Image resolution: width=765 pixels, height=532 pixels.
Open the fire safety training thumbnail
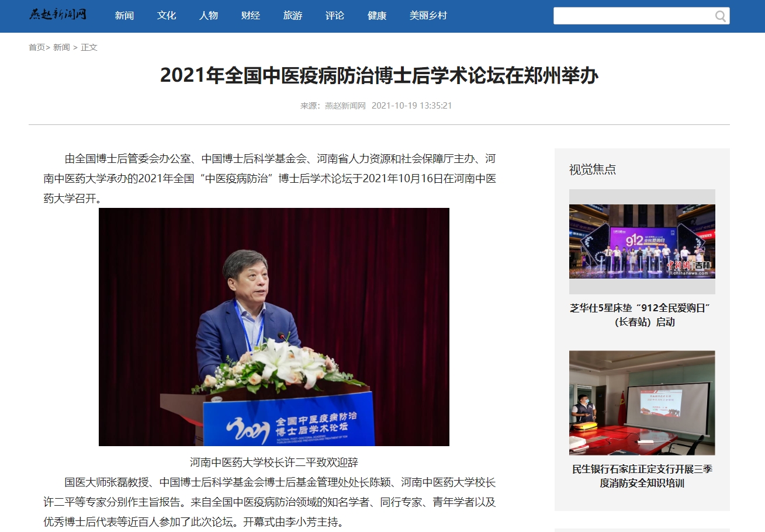642,402
